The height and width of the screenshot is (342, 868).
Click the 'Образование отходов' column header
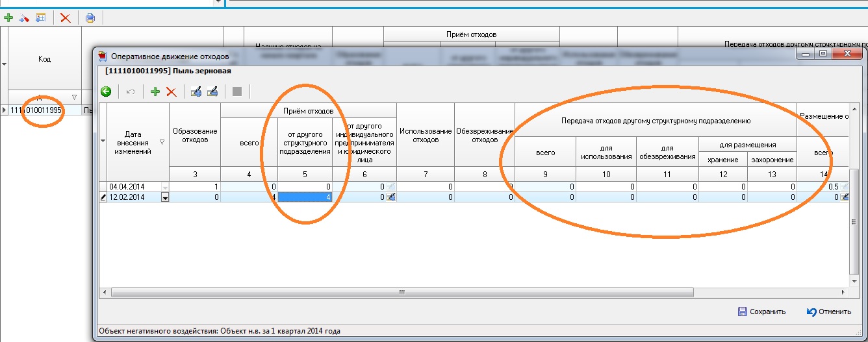click(195, 136)
